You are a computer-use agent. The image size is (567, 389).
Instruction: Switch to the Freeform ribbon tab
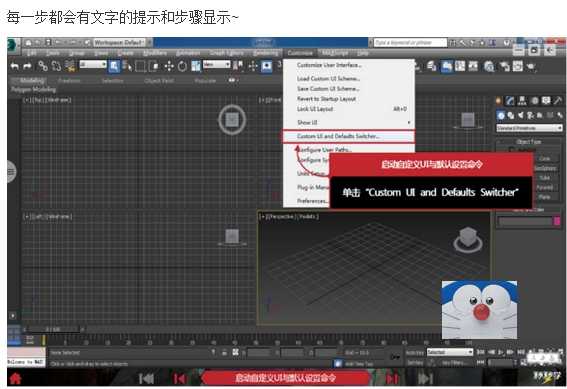pyautogui.click(x=69, y=80)
